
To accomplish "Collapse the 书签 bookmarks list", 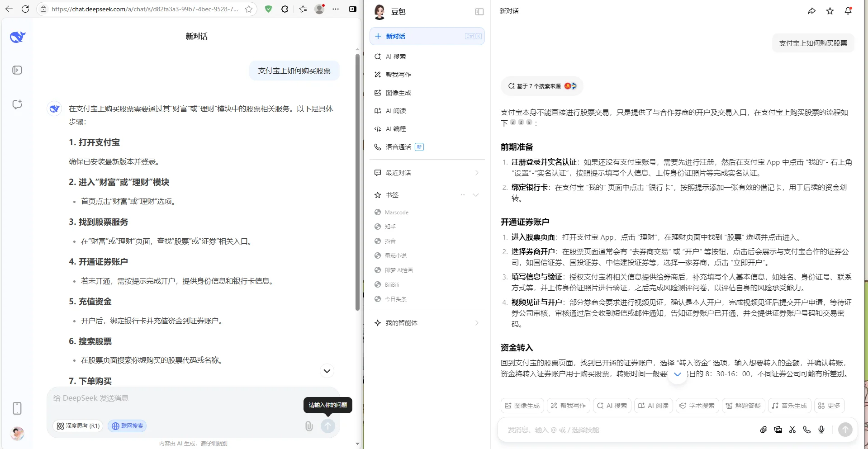I will pos(476,195).
